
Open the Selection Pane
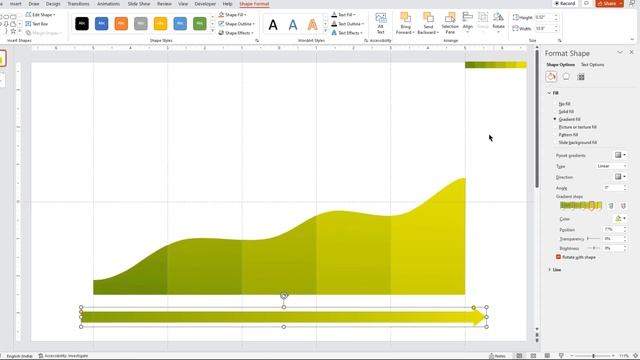(x=450, y=23)
